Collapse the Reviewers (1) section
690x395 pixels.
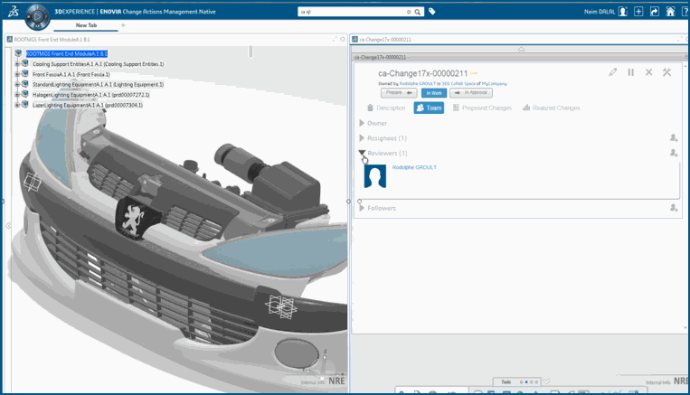[362, 153]
